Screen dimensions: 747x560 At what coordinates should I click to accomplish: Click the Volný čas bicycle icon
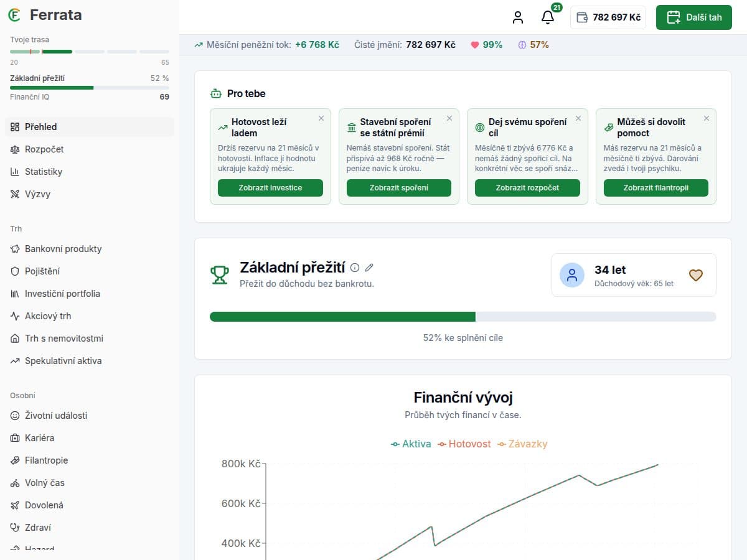pyautogui.click(x=15, y=483)
